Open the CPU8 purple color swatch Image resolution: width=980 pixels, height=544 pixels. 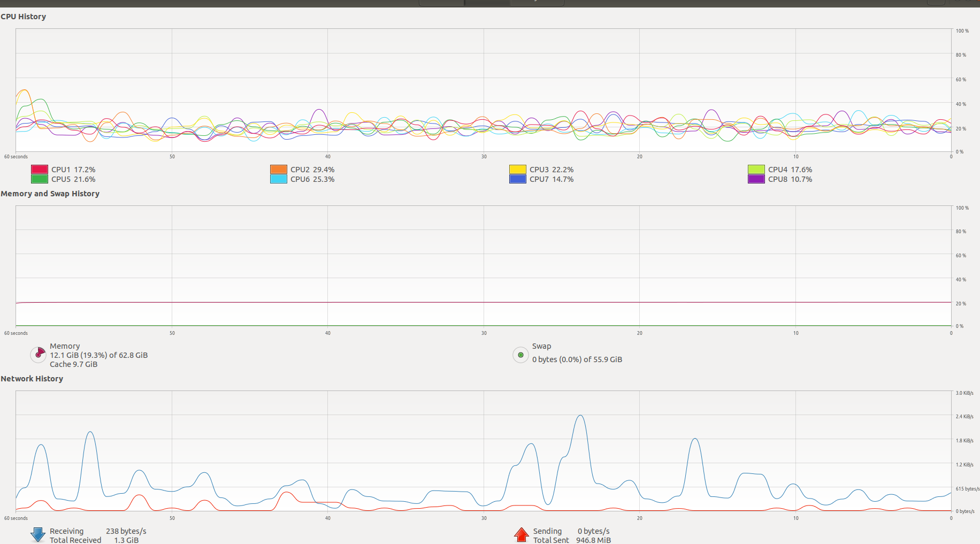click(756, 179)
